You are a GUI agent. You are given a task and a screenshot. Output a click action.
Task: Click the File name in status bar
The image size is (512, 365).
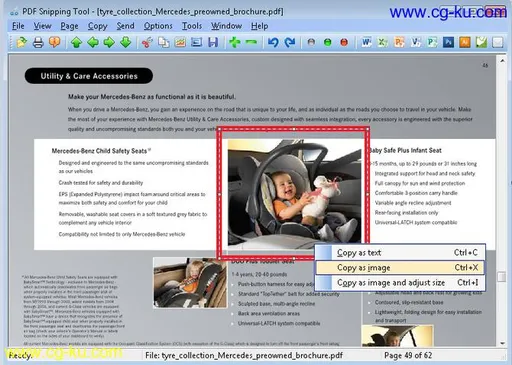point(244,355)
